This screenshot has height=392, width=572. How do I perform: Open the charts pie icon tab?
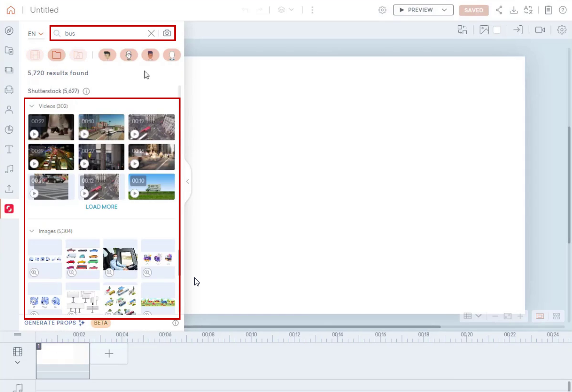coord(9,129)
